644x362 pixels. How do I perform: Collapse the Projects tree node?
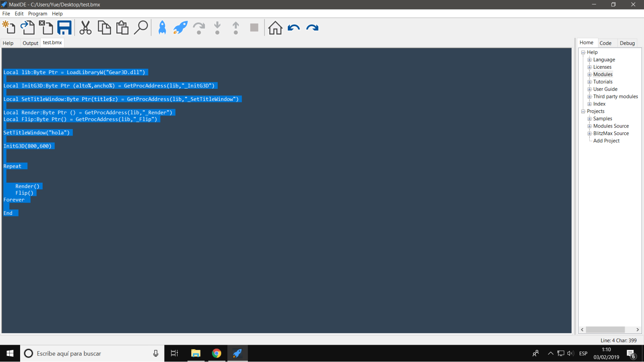pos(583,111)
